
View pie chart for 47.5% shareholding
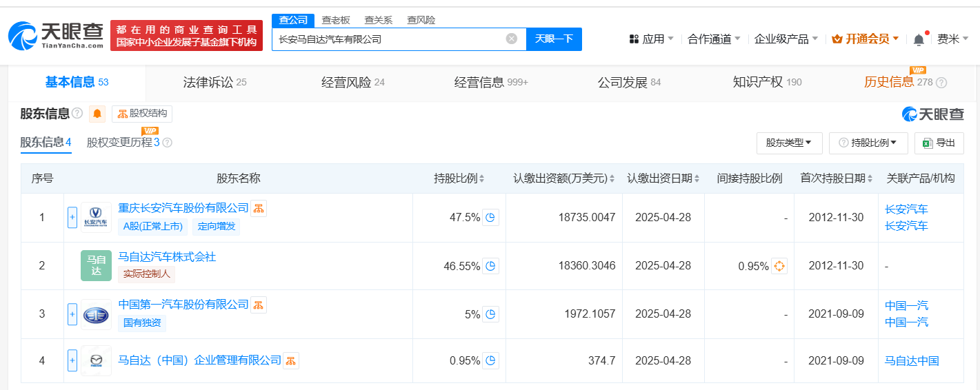[490, 218]
